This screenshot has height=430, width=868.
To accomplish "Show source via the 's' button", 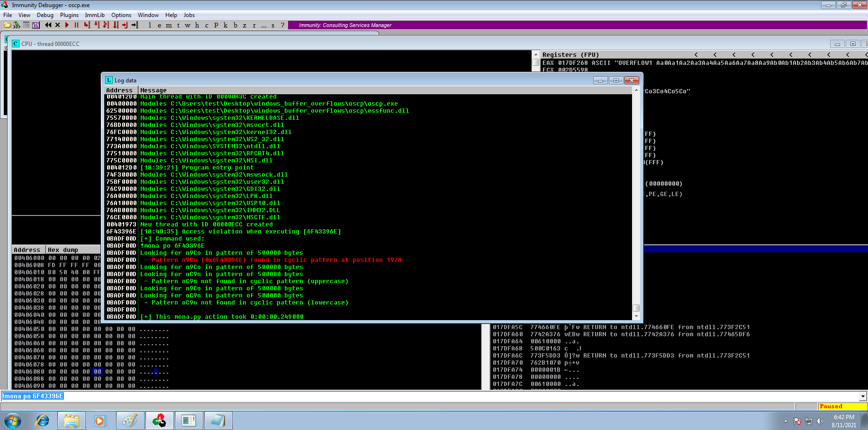I will point(273,25).
